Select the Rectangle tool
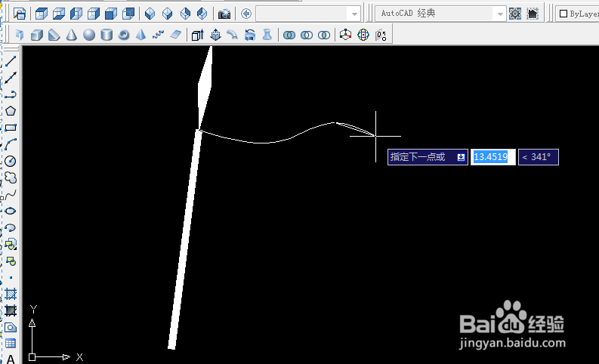The height and width of the screenshot is (364, 599). coord(11,128)
